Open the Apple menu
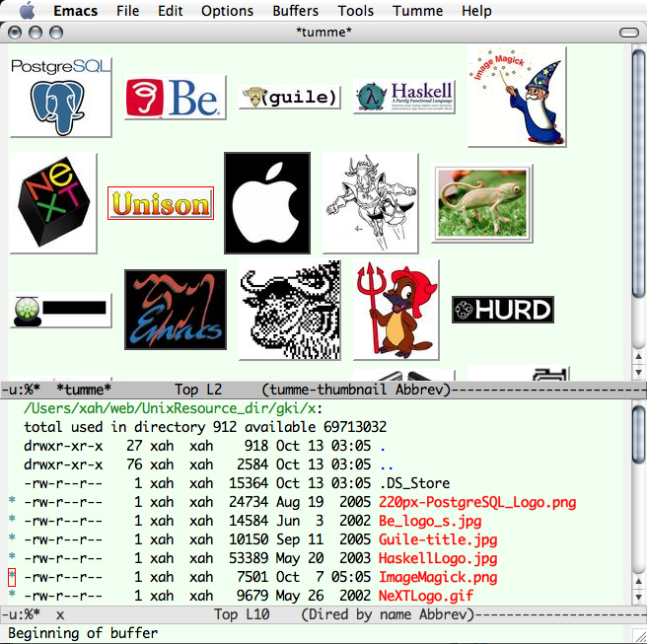Image resolution: width=647 pixels, height=644 pixels. point(28,10)
